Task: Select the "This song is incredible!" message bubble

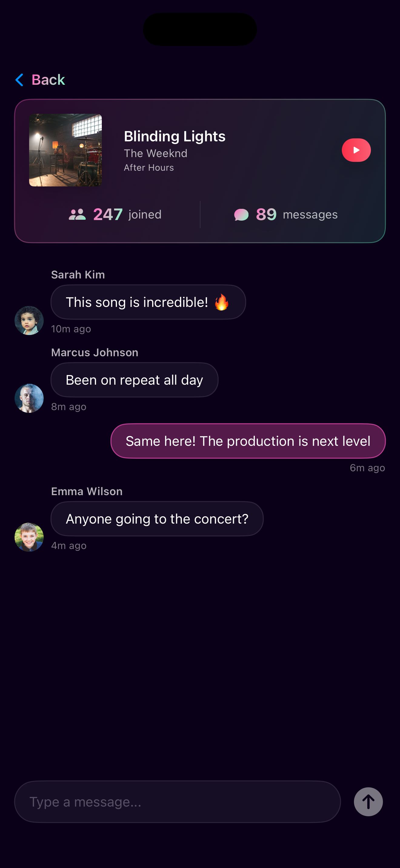Action: [137, 302]
